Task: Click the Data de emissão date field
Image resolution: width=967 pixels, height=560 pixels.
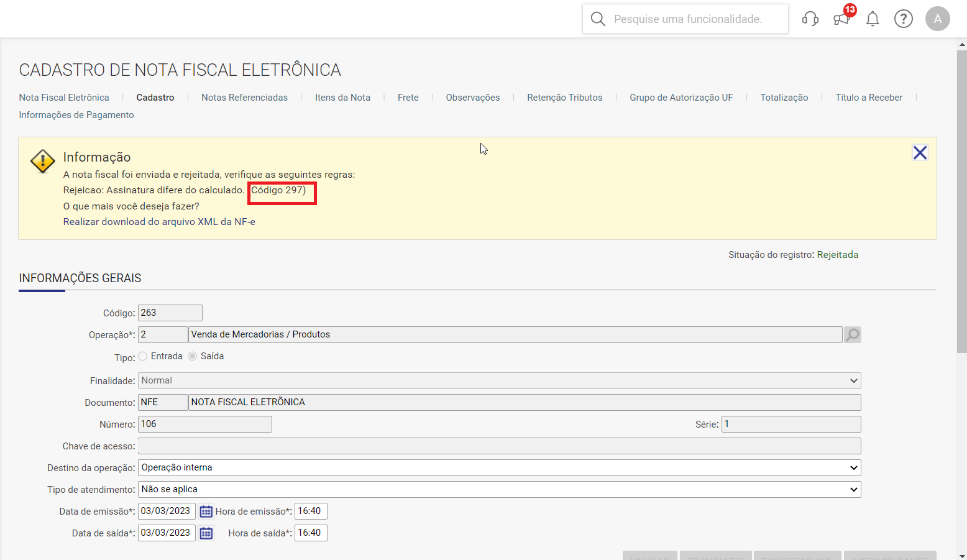Action: click(167, 511)
